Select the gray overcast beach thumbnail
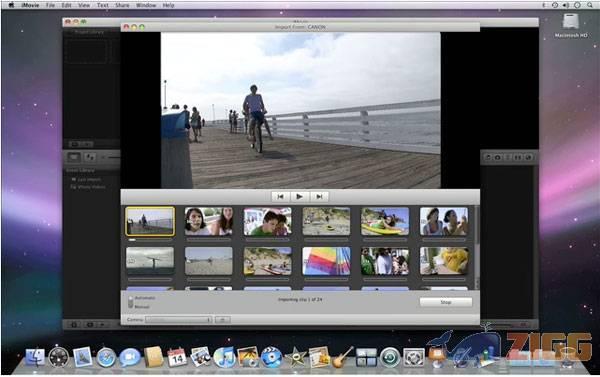The image size is (600, 377). (x=150, y=261)
